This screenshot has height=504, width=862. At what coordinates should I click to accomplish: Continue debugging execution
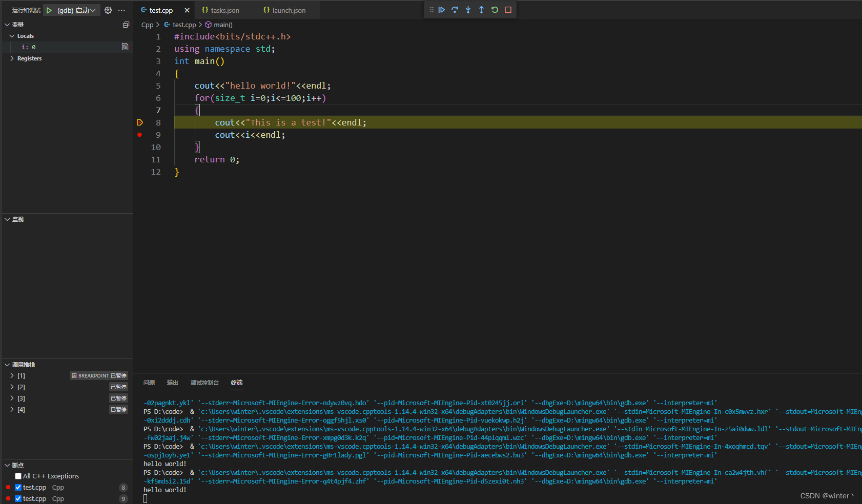coord(442,10)
